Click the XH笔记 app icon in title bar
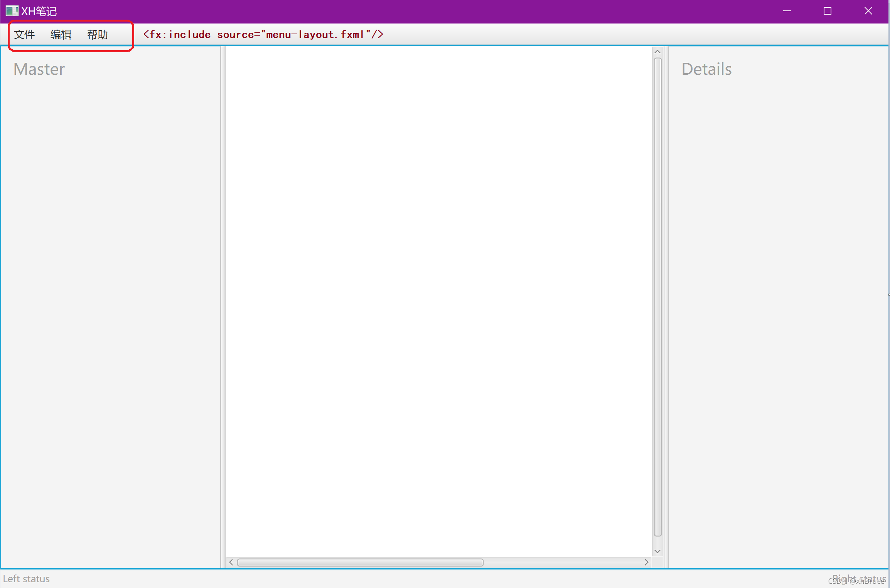Viewport: 890px width, 588px height. click(x=12, y=11)
